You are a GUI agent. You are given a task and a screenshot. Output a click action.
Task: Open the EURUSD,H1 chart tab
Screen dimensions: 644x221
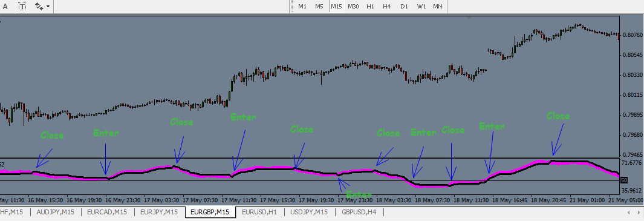[259, 212]
